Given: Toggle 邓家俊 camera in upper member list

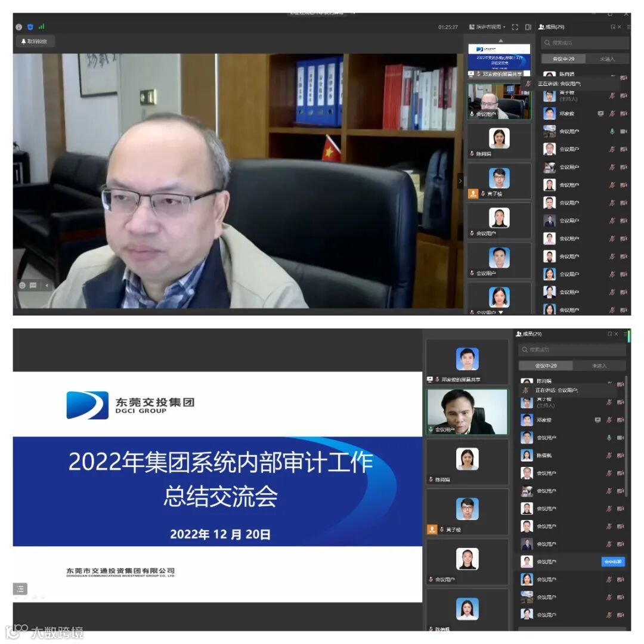Looking at the screenshot, I should [x=624, y=114].
